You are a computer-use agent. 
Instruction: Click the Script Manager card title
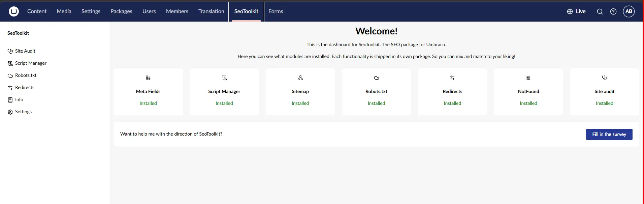click(x=224, y=91)
